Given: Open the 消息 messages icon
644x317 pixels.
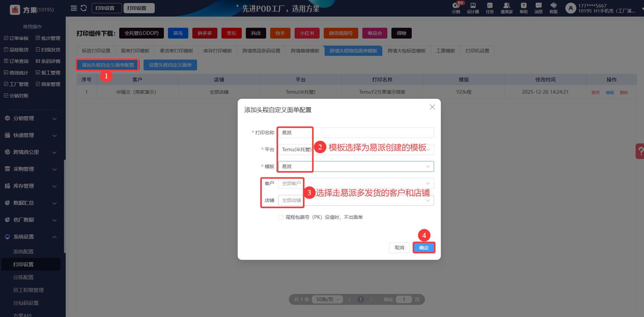Looking at the screenshot, I should (539, 8).
